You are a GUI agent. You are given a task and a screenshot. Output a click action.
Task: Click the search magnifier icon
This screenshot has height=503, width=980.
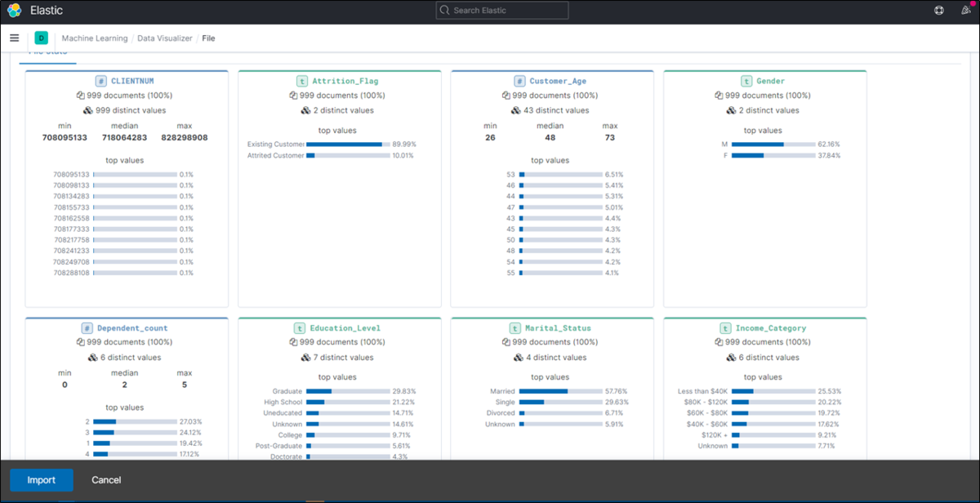click(x=444, y=11)
